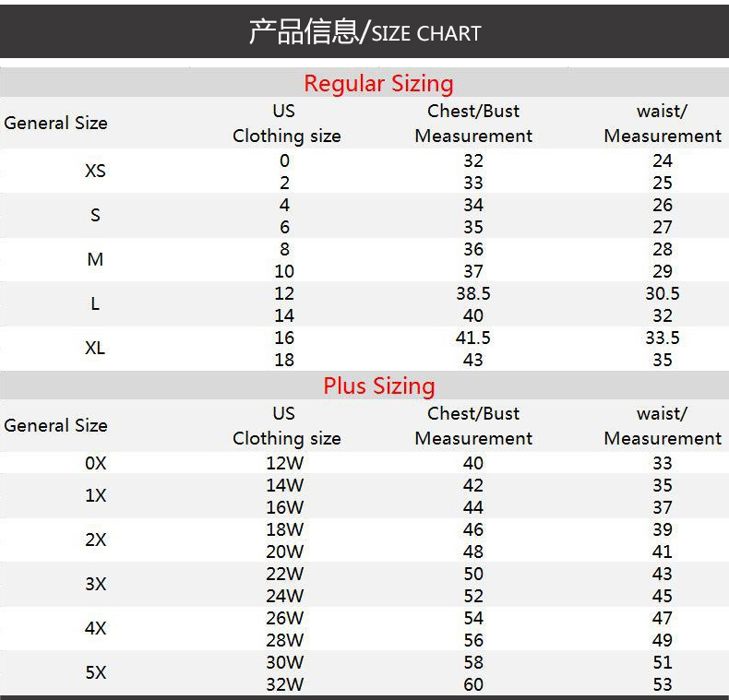Click the 53 waist measurement value

663,684
